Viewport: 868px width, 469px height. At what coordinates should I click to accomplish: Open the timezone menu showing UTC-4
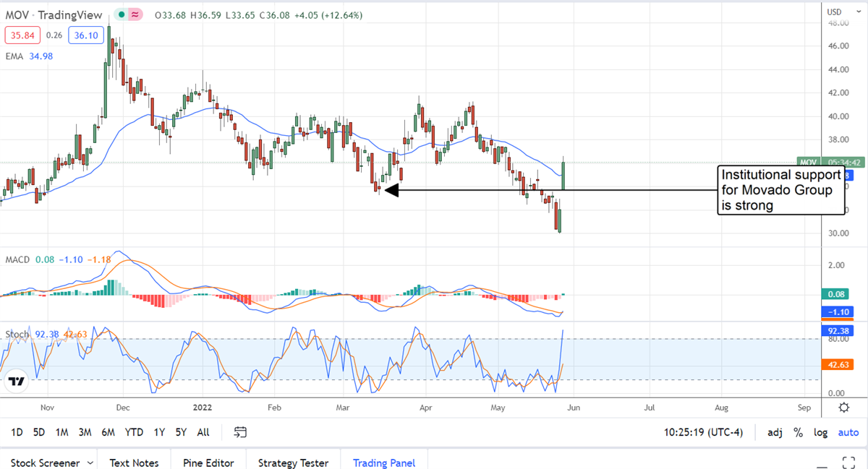[x=699, y=432]
